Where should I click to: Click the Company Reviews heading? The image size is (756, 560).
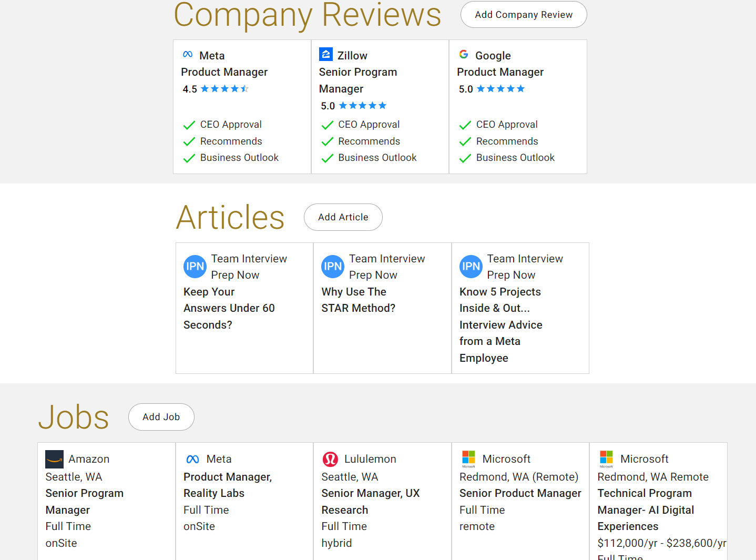click(x=308, y=14)
